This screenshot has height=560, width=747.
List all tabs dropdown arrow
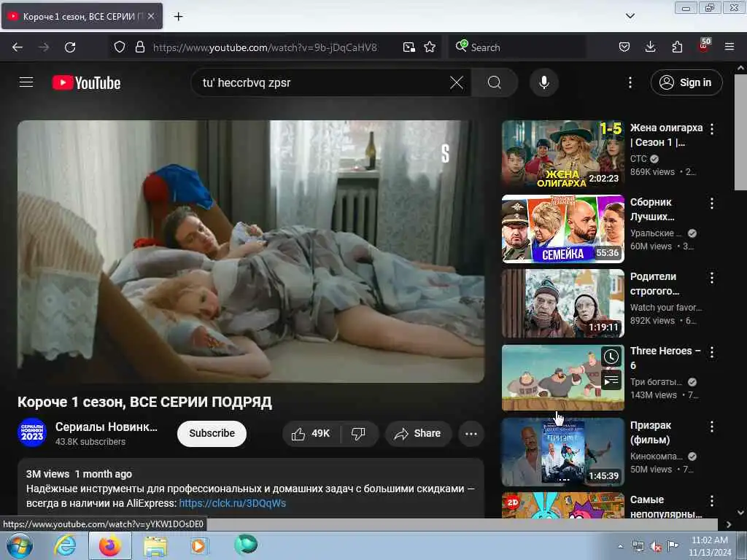coord(630,16)
